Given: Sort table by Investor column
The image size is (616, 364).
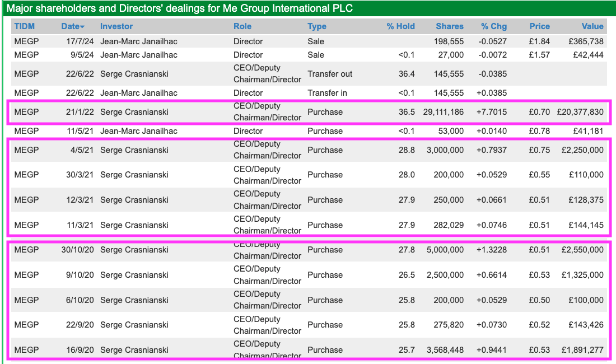Looking at the screenshot, I should point(116,26).
